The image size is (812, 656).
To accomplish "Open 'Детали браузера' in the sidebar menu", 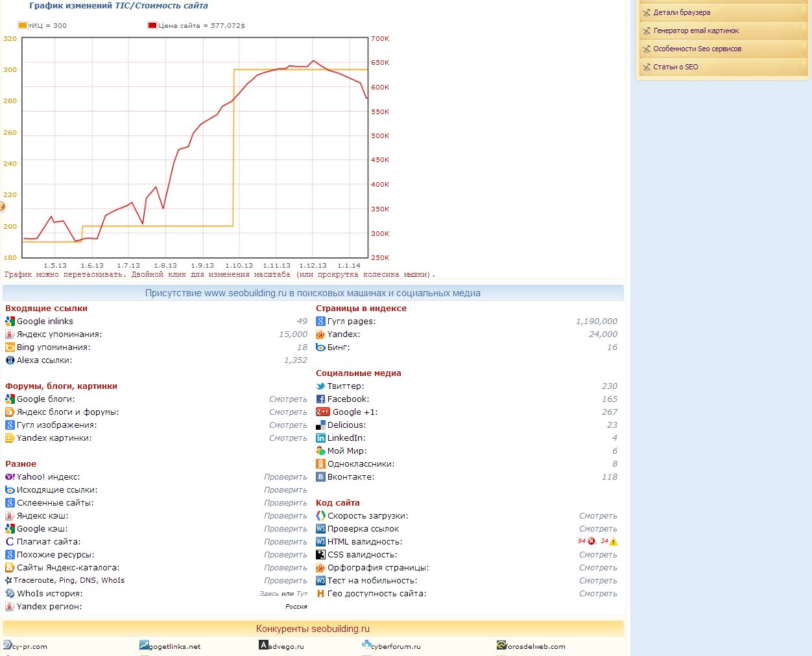I will tap(681, 12).
